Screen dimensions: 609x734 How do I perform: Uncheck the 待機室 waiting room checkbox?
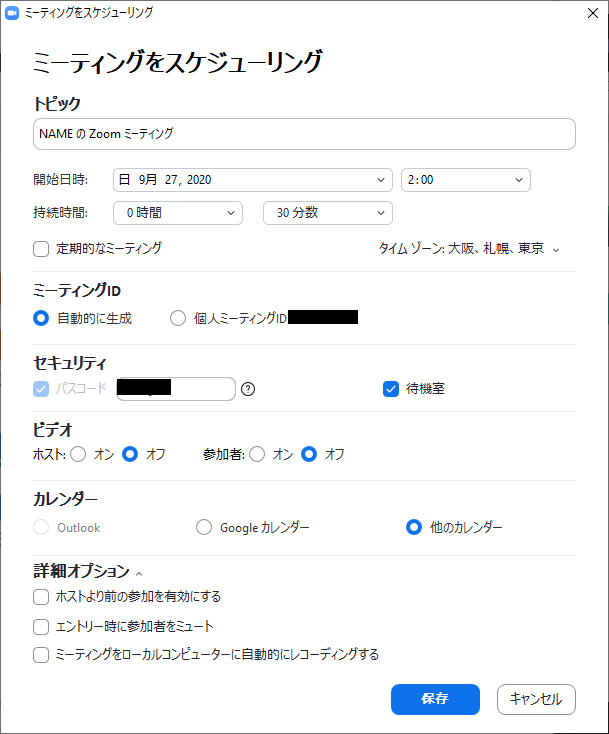click(391, 389)
